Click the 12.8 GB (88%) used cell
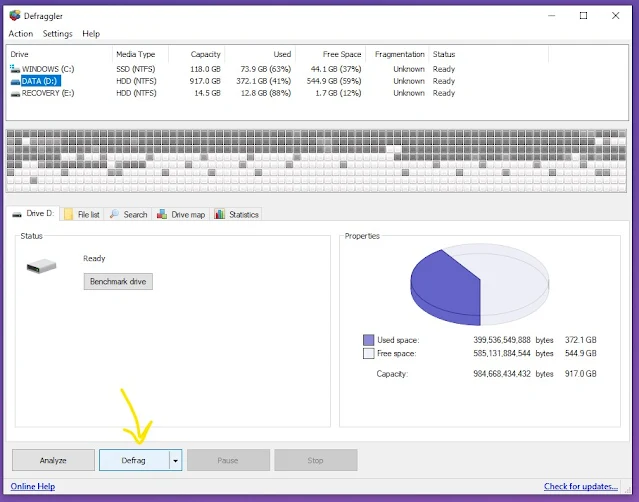Screen dimensions: 639x502 266,93
